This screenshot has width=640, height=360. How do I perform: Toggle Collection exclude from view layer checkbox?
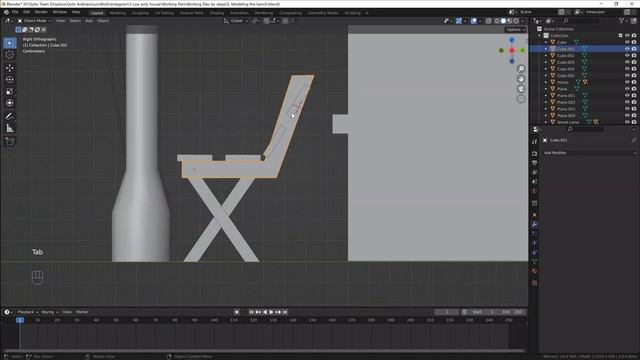click(620, 36)
